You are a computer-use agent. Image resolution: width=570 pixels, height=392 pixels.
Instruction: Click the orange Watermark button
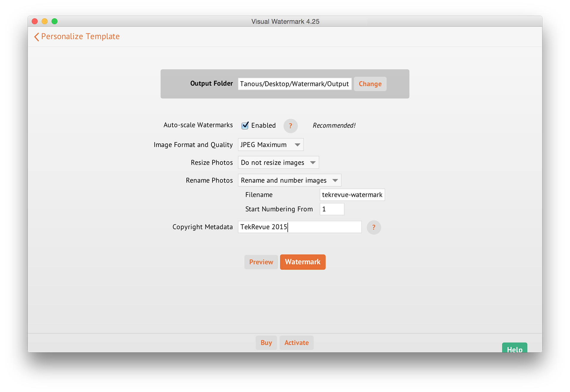[x=303, y=262]
